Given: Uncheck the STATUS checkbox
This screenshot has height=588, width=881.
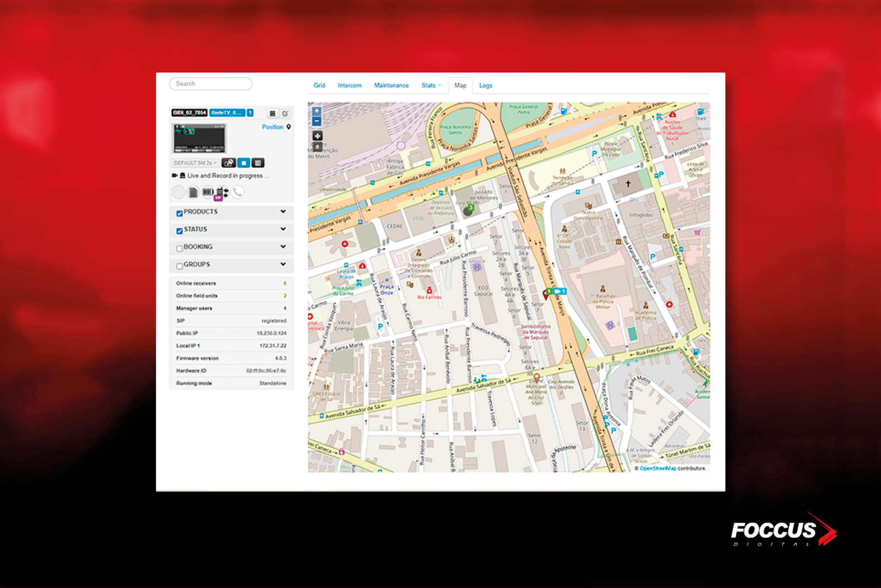Looking at the screenshot, I should pos(180,231).
